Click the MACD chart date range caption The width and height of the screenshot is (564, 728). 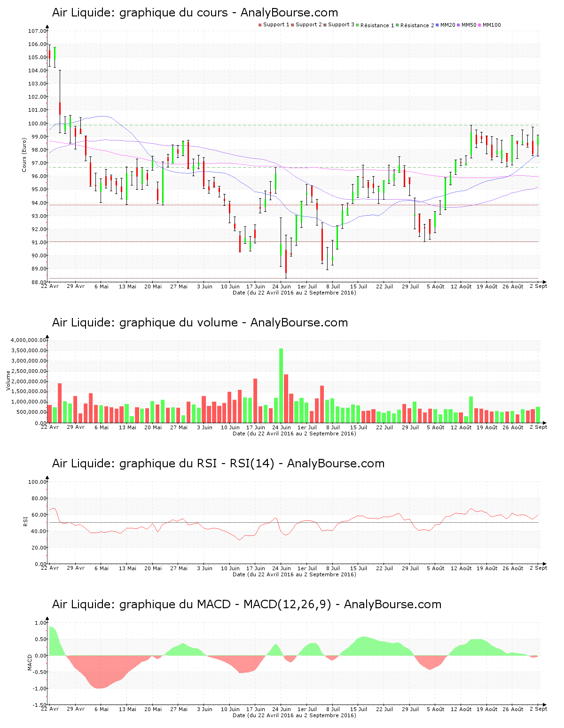click(x=294, y=715)
